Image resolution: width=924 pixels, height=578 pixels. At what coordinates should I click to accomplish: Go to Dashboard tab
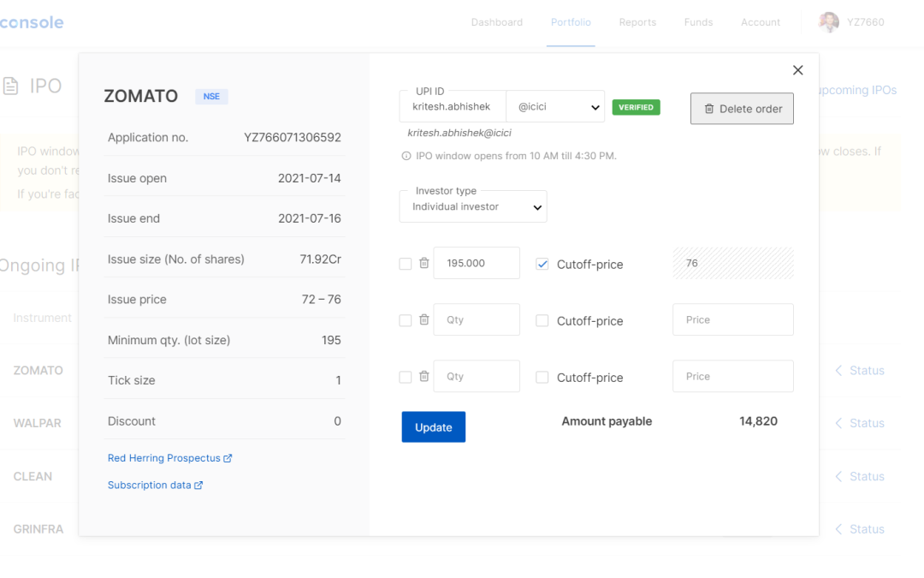point(497,22)
